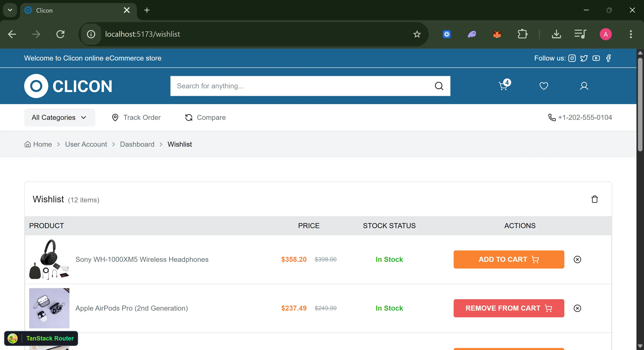
Task: Click the struck-through $249.99 price
Action: pos(326,308)
